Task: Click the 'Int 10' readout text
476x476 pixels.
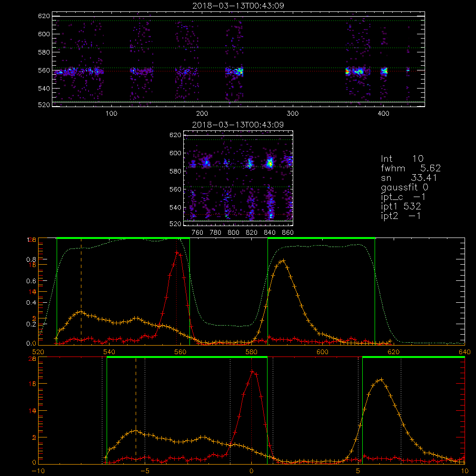Action: pos(402,159)
